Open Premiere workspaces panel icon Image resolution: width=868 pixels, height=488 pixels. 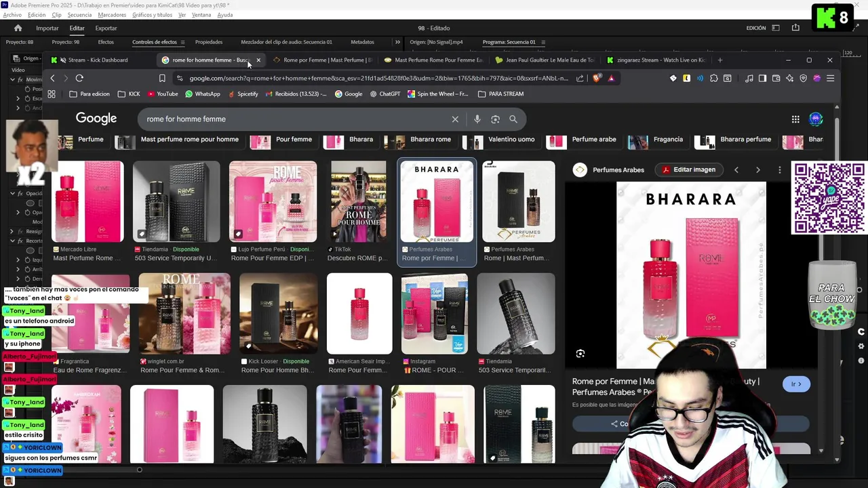[x=776, y=28]
